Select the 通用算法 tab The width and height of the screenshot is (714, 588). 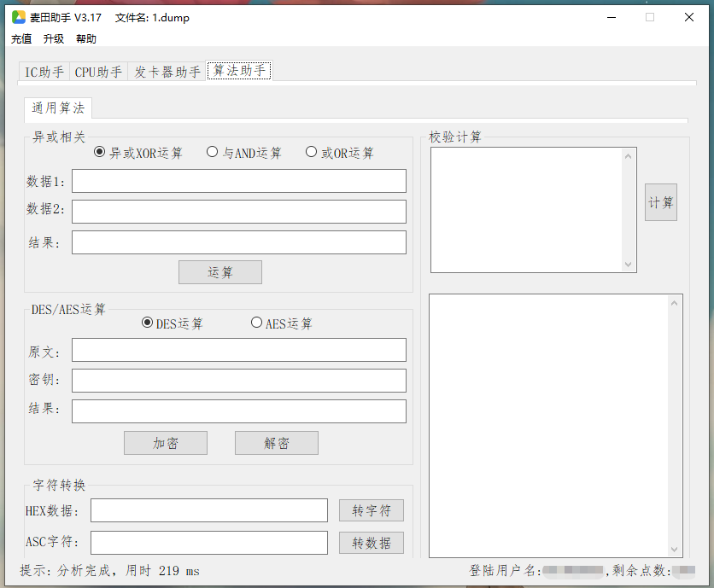tap(57, 108)
